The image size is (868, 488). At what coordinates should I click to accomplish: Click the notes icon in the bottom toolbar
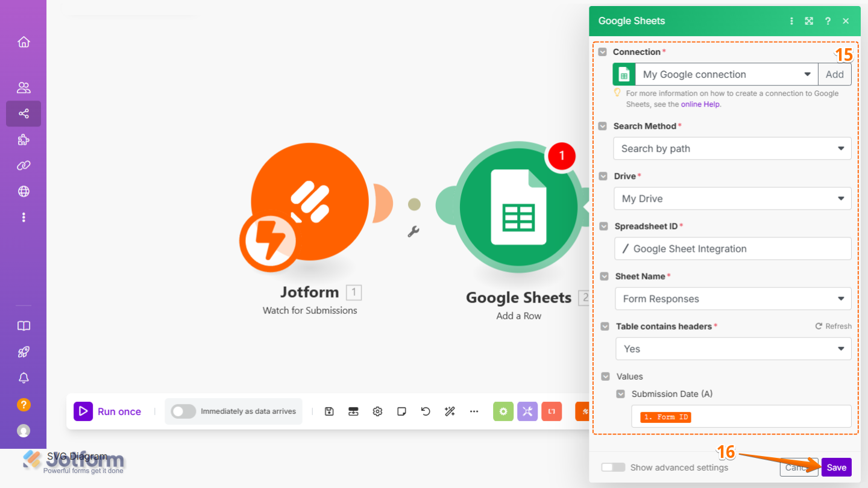point(401,411)
